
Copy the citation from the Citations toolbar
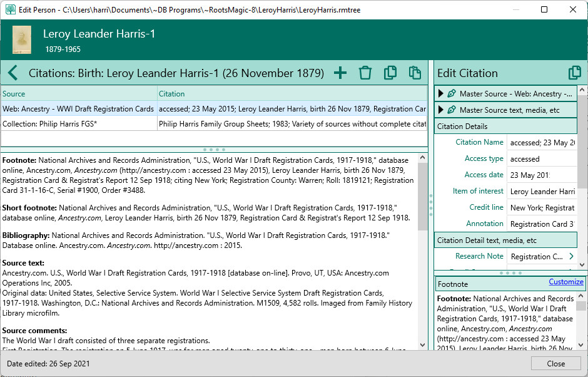click(x=390, y=73)
